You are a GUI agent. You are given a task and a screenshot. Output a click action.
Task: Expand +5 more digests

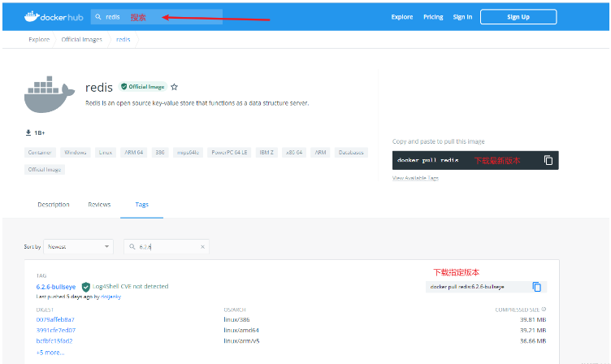50,353
